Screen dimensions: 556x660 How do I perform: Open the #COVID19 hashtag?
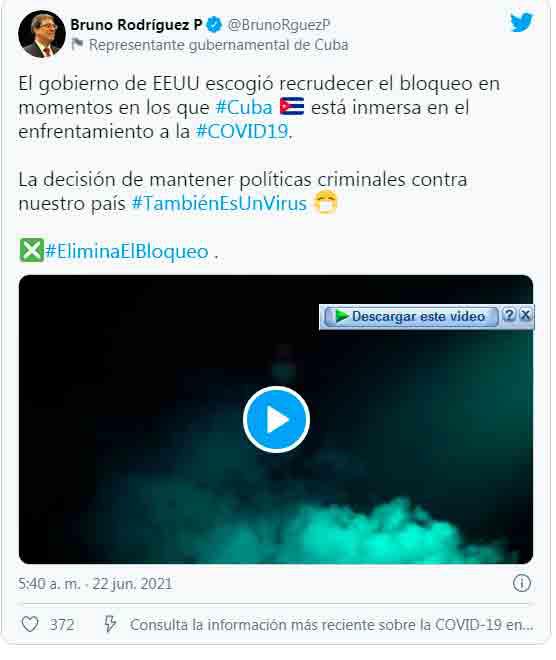[242, 131]
